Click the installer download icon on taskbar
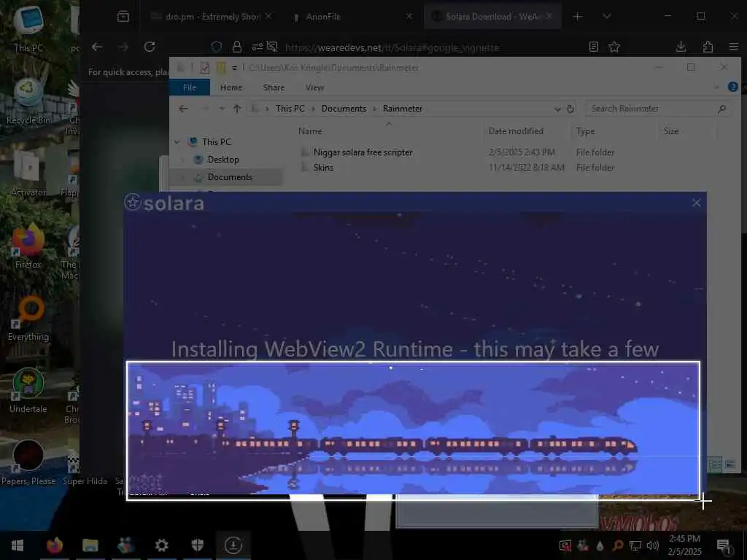Image resolution: width=747 pixels, height=560 pixels. pos(233,545)
